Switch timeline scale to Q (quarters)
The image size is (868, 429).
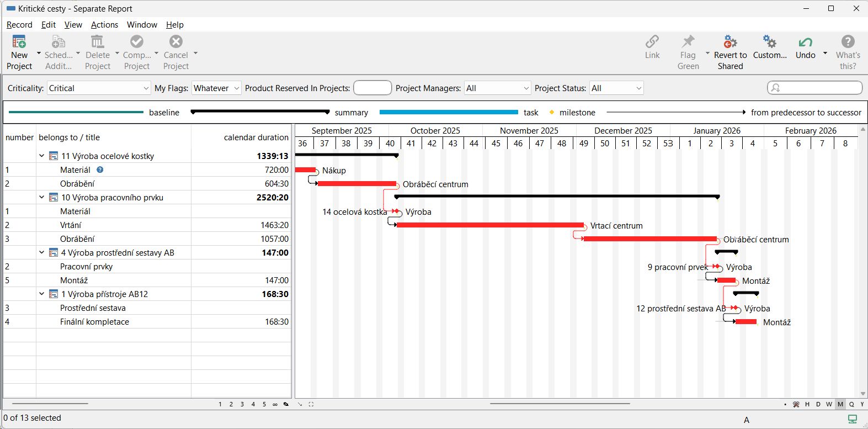coord(851,404)
